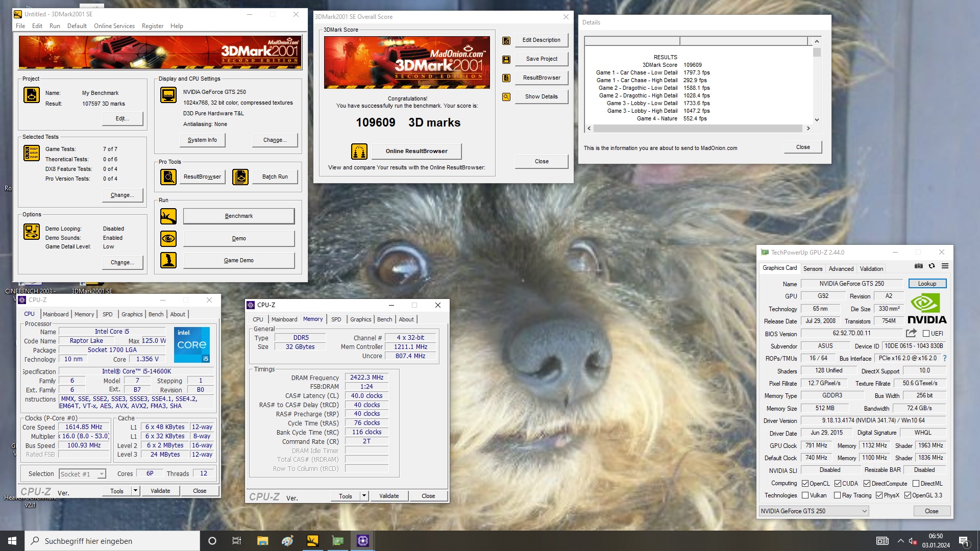This screenshot has height=551, width=980.
Task: Open the notification center icon
Action: pyautogui.click(x=964, y=541)
